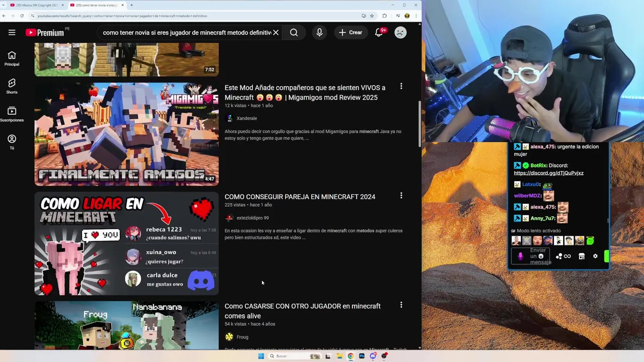The image size is (644, 362).
Task: Click the wilberMDZ username in chat
Action: (527, 196)
